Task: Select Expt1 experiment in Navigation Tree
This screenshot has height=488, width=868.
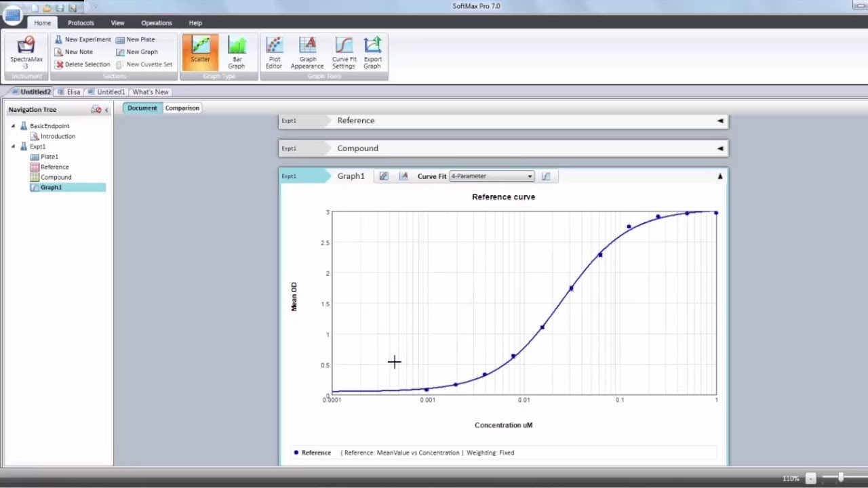Action: [x=38, y=146]
